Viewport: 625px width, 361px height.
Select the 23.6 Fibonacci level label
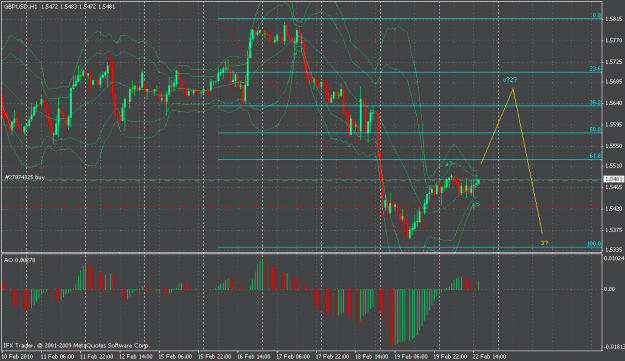(595, 69)
